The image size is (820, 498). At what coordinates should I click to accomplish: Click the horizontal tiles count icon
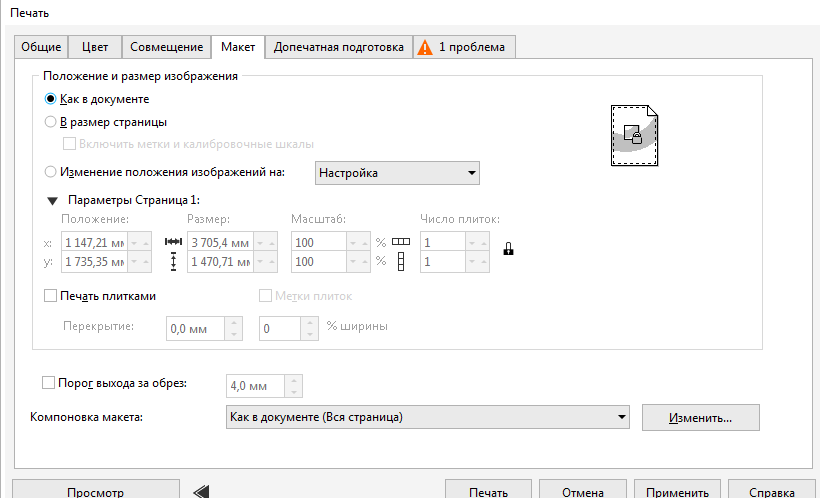pyautogui.click(x=401, y=242)
